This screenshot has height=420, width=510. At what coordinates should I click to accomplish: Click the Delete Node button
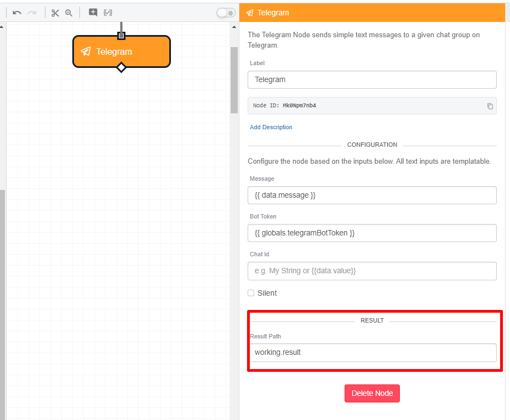click(x=372, y=393)
